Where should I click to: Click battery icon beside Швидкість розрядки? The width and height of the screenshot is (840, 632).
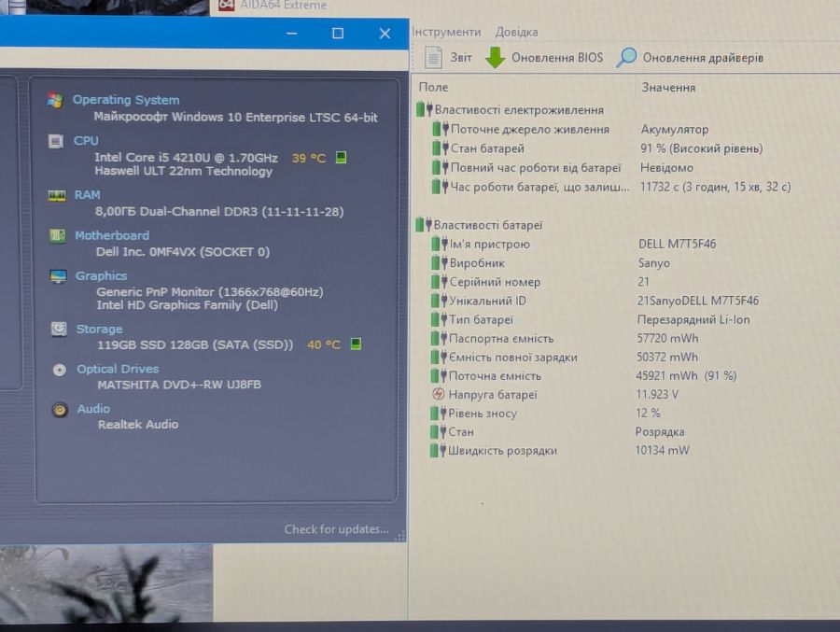point(439,450)
